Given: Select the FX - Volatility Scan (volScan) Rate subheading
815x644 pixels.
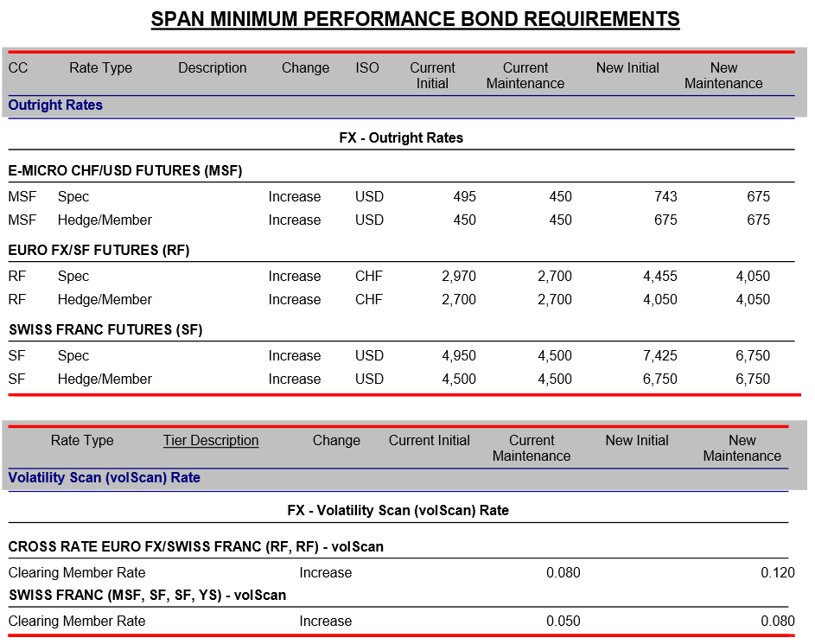Looking at the screenshot, I should (398, 510).
